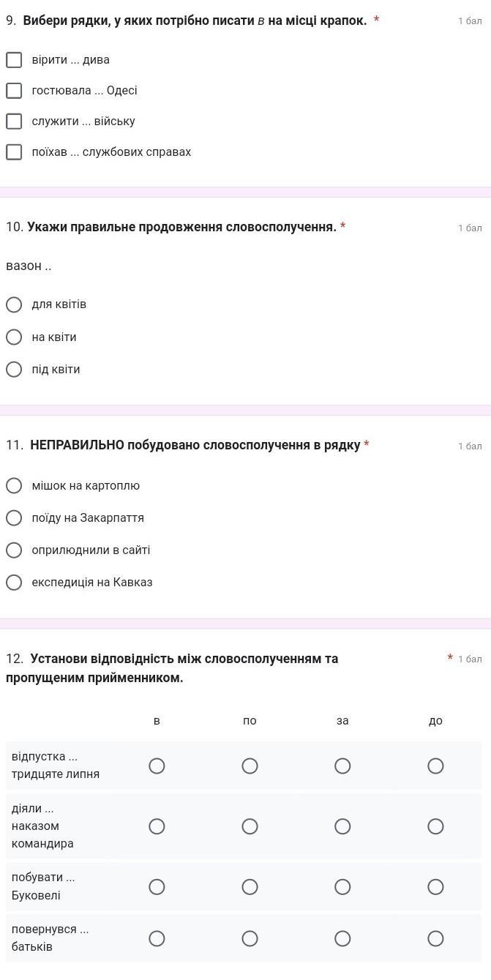Pick 'в' for 'побувати ... Буковелі'
Viewport: 491px width, 980px height.
click(x=157, y=887)
